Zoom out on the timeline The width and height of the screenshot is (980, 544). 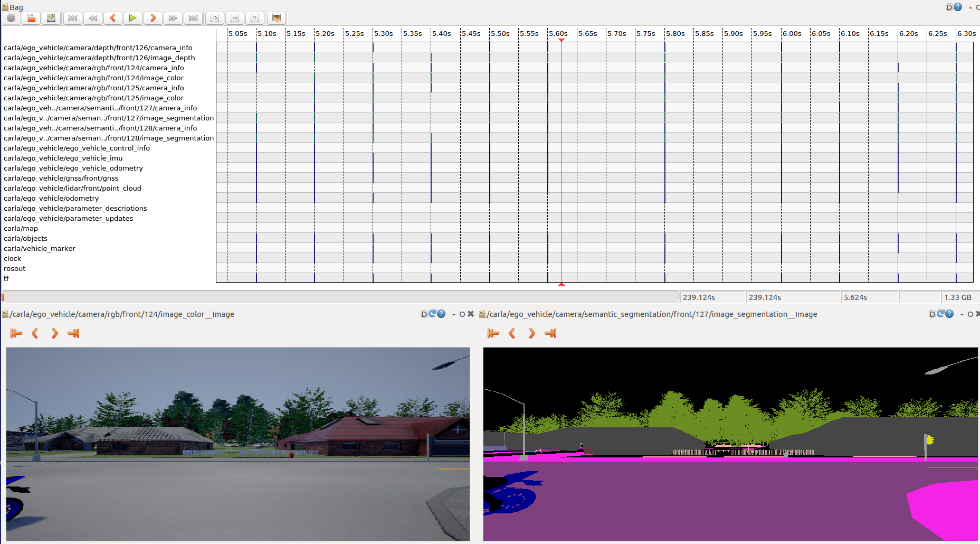[x=235, y=18]
